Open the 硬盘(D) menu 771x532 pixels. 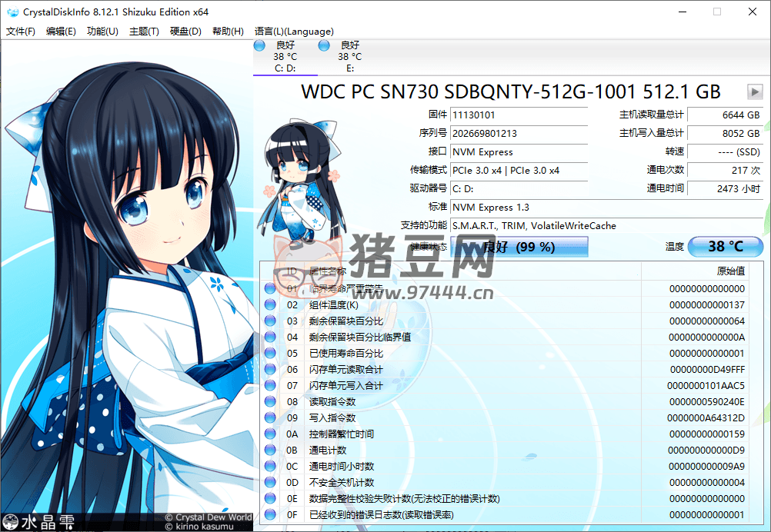tap(185, 32)
